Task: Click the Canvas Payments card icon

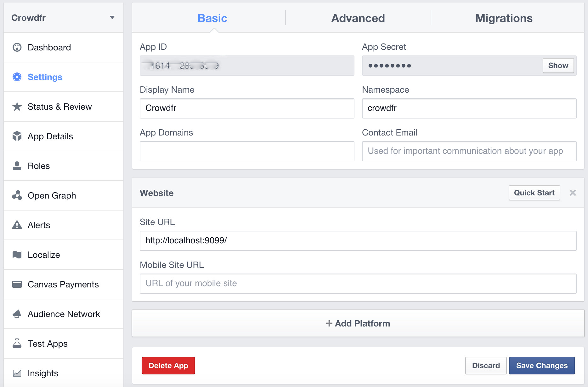Action: tap(17, 284)
